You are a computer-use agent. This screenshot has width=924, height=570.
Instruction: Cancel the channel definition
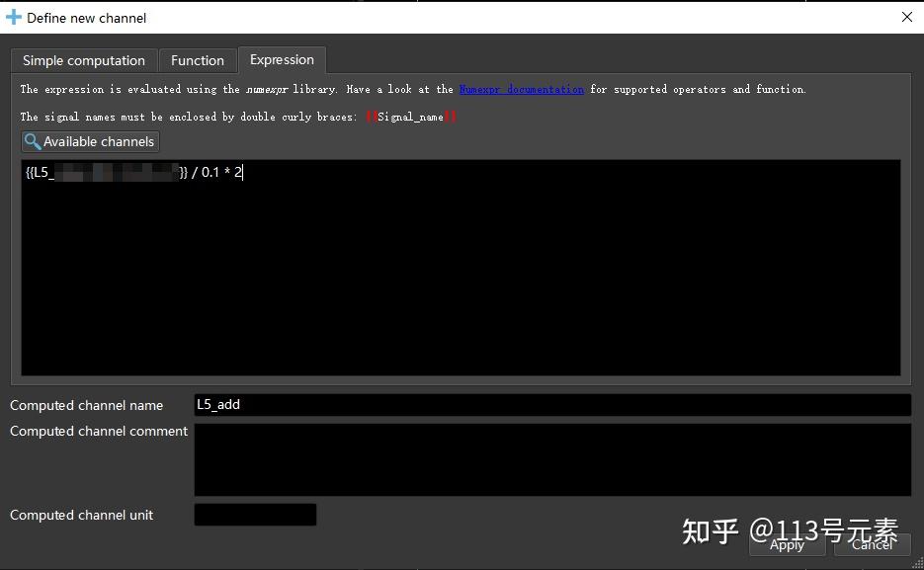click(x=871, y=545)
